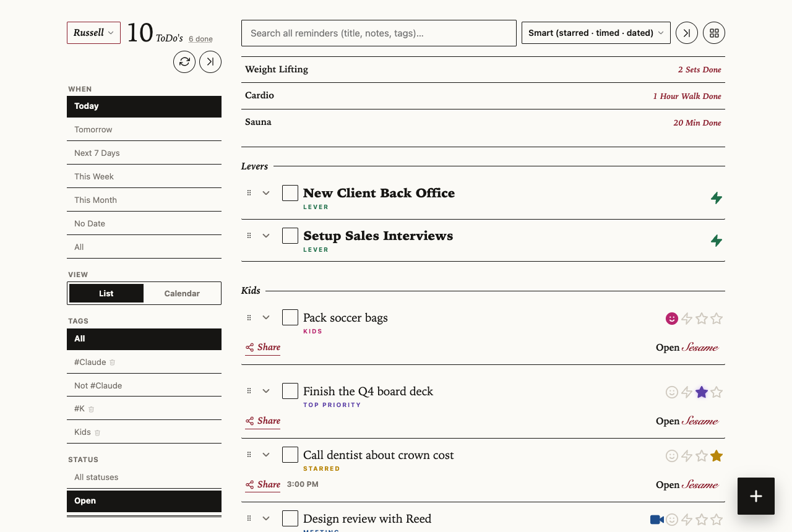The image size is (792, 532).
Task: Click the purple star on Finish the Q4 board deck
Action: click(702, 392)
